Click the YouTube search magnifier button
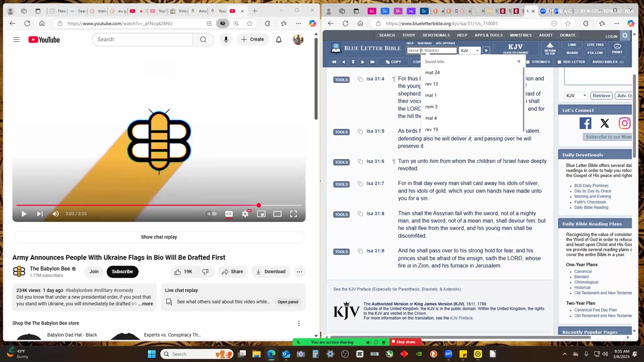The height and width of the screenshot is (362, 644). coord(203,39)
